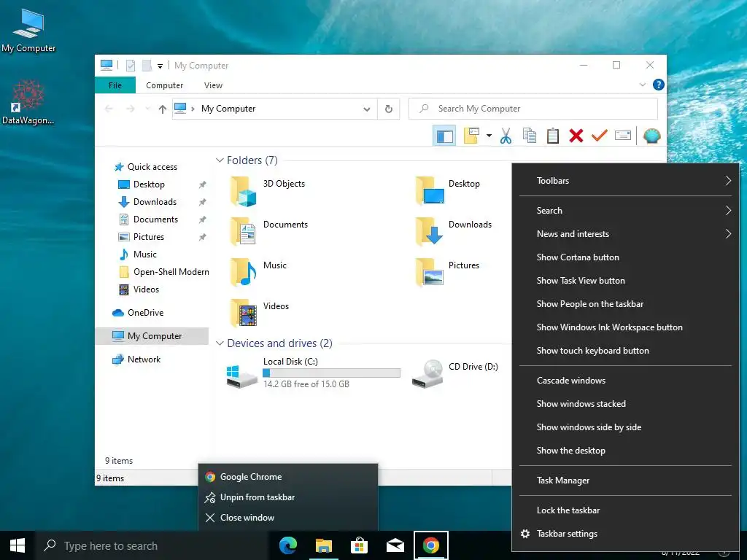Click the red X Delete icon

point(576,136)
